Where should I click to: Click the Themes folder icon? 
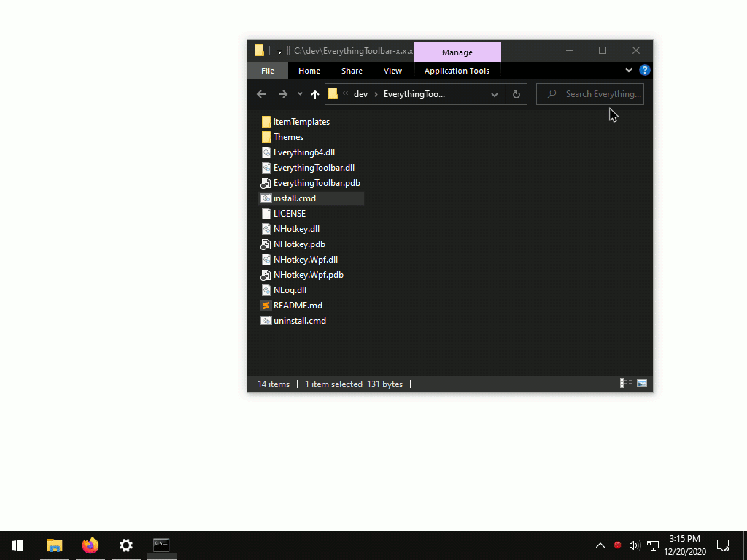coord(266,137)
